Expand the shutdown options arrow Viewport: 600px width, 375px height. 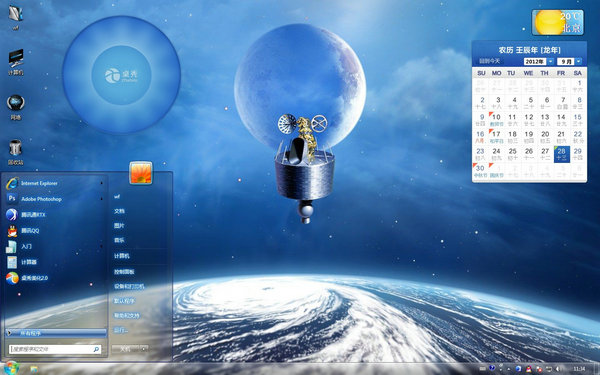(x=144, y=349)
